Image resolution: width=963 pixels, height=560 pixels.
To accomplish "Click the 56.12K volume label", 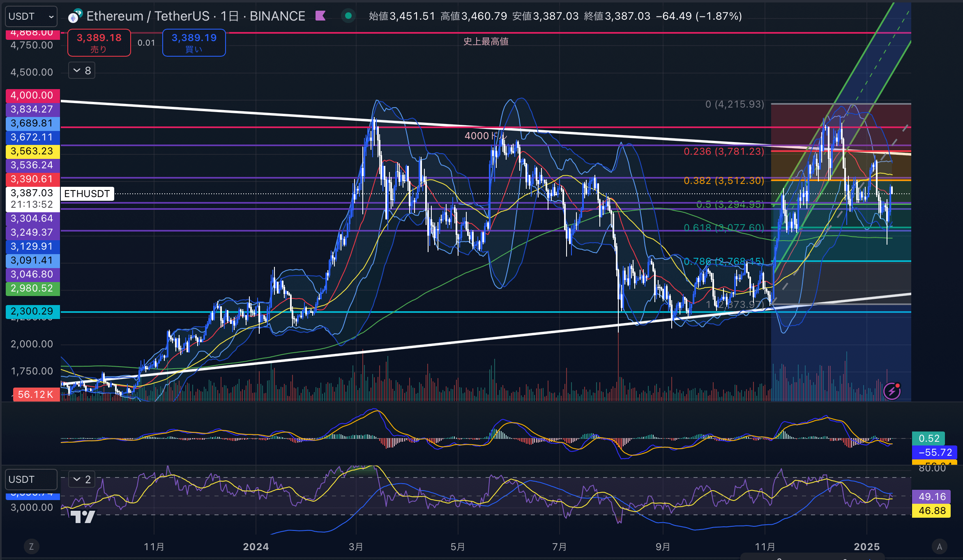I will (x=36, y=395).
